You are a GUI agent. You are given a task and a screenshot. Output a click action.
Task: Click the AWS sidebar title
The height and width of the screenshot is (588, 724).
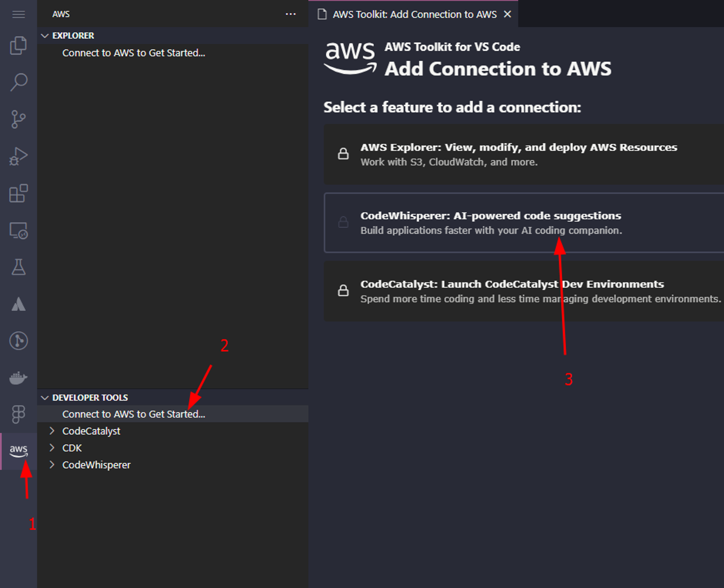click(61, 14)
